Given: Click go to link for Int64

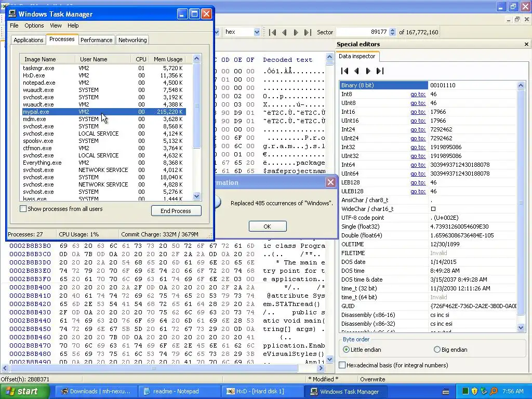Looking at the screenshot, I should pos(418,165).
